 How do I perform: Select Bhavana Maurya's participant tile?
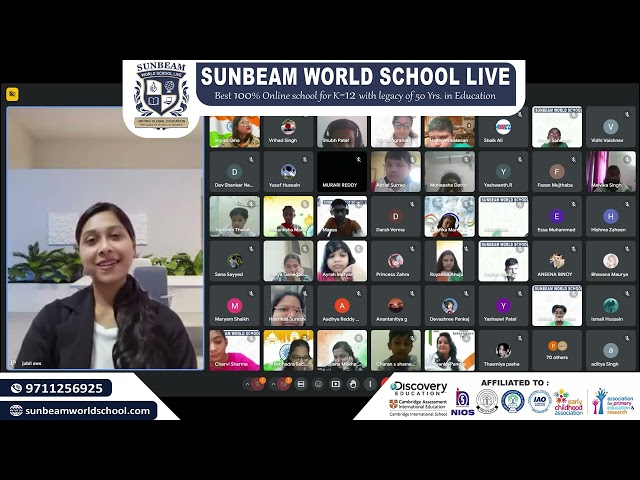[611, 261]
